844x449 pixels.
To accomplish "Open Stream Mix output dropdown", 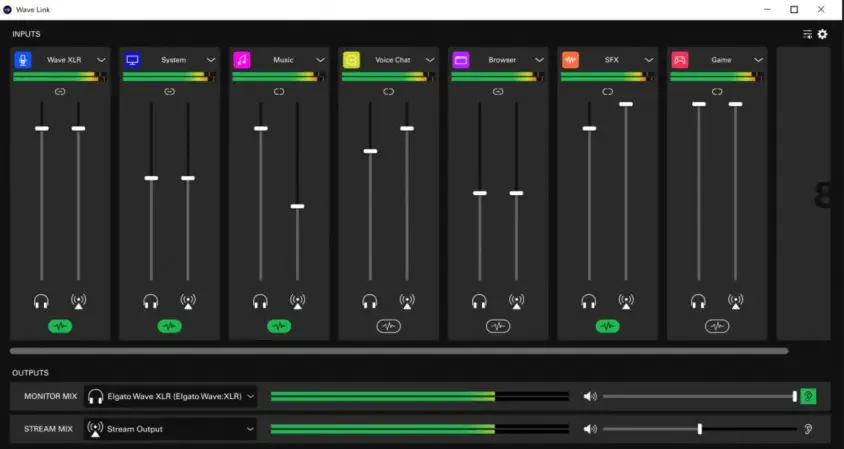I will [x=171, y=429].
